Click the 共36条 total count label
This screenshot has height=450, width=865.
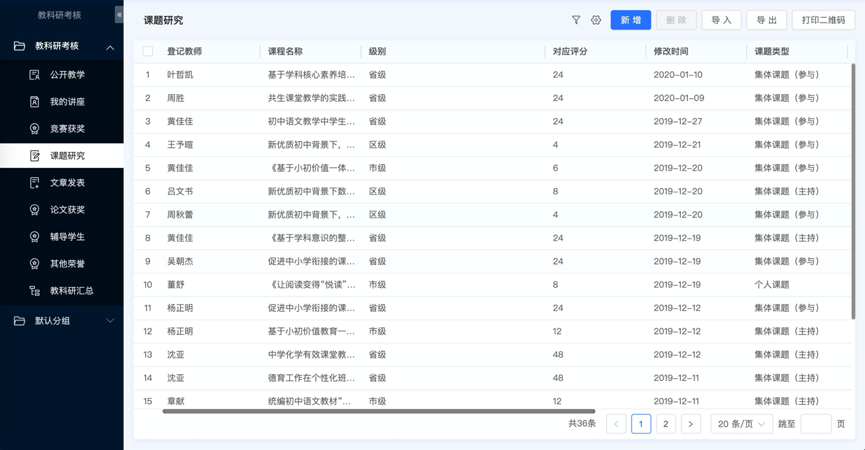click(582, 424)
